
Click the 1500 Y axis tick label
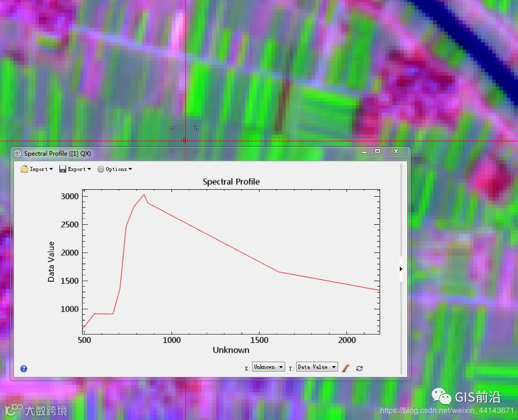tap(70, 281)
